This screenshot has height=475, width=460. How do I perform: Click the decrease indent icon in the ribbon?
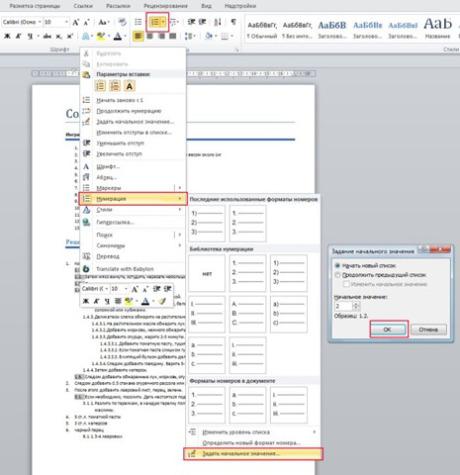pos(191,22)
